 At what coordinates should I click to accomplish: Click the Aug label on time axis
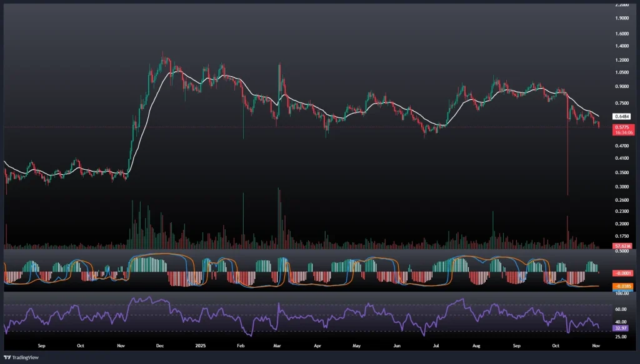(477, 345)
